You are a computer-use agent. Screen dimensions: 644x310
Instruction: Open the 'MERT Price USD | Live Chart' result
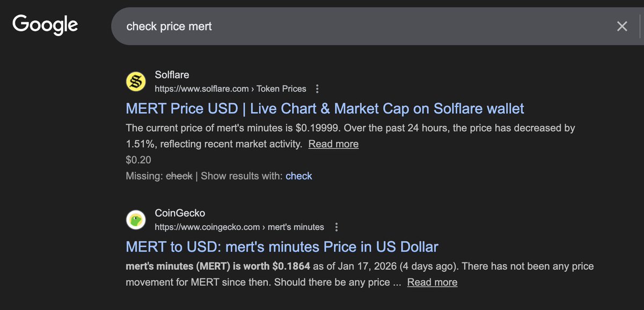(x=325, y=109)
